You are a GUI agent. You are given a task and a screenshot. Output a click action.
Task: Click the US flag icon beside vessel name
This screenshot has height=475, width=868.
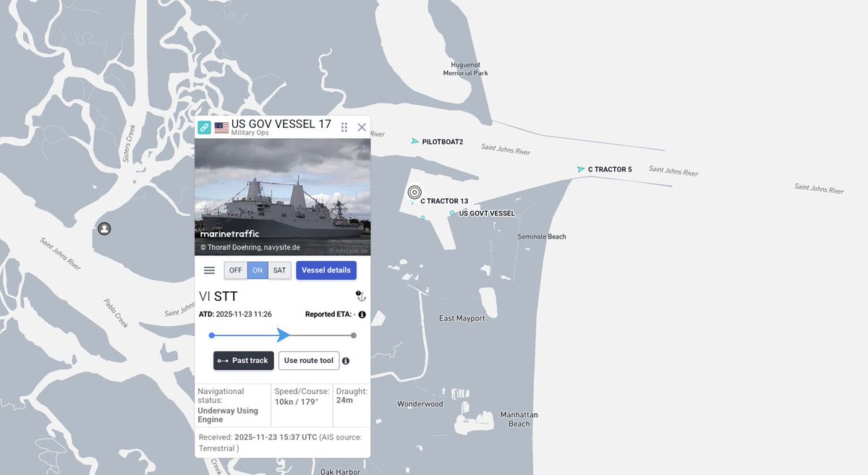221,127
